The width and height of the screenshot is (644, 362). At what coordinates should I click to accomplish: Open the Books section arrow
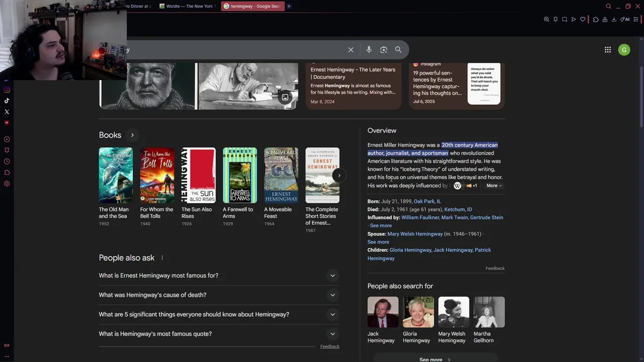(x=132, y=135)
